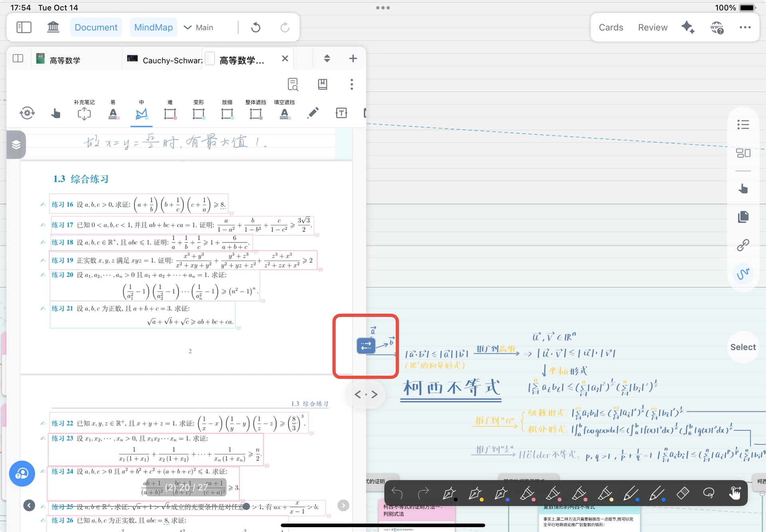Screen dimensions: 766x532
Task: Open the Cards view
Action: click(x=611, y=27)
